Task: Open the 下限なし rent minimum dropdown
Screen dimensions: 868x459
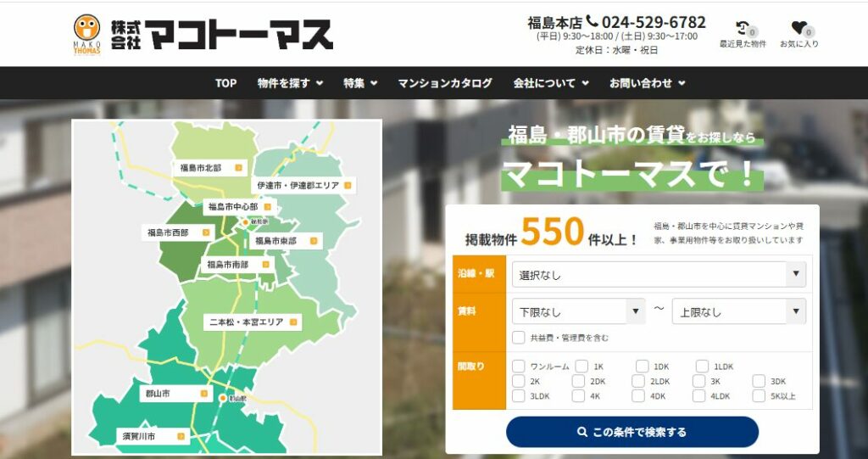Action: coord(578,311)
